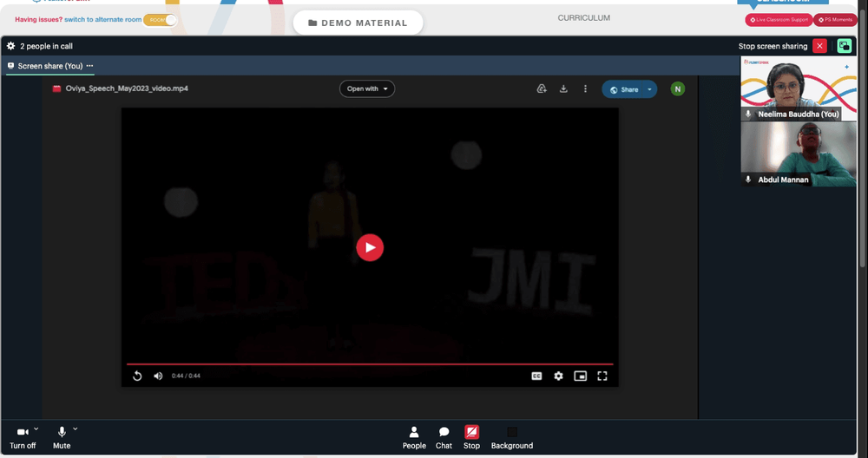Expand the Open with dropdown
Screen dimensions: 868x458
367,88
